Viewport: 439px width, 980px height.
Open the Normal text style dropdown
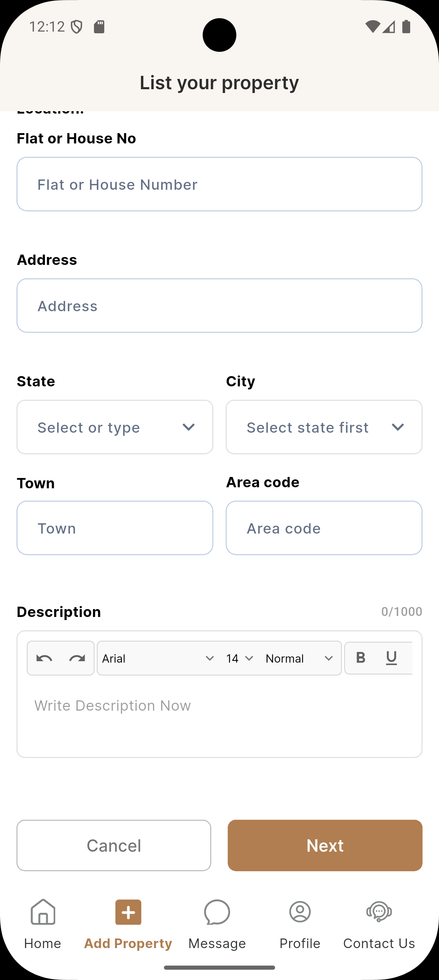click(x=299, y=658)
